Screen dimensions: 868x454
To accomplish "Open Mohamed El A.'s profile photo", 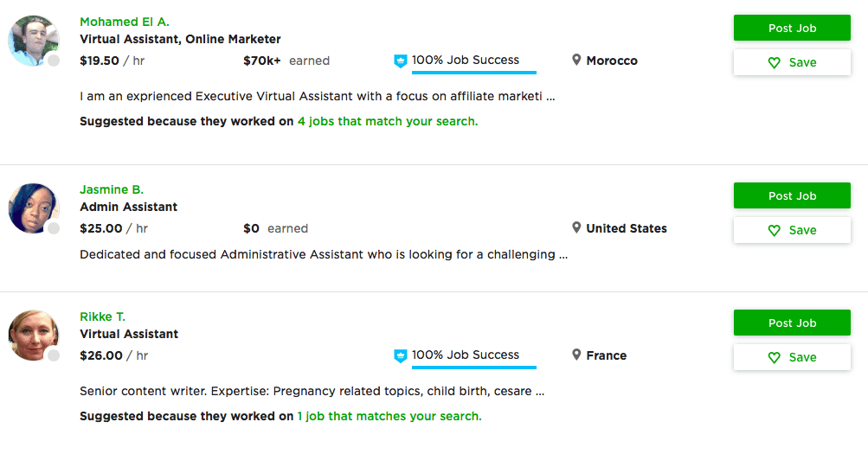I will 33,41.
